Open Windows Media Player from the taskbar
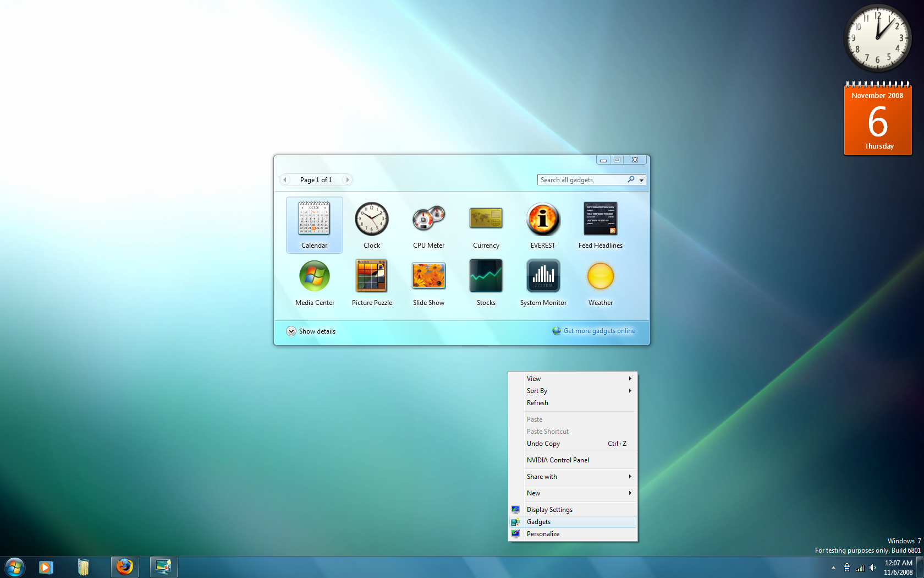 tap(45, 566)
